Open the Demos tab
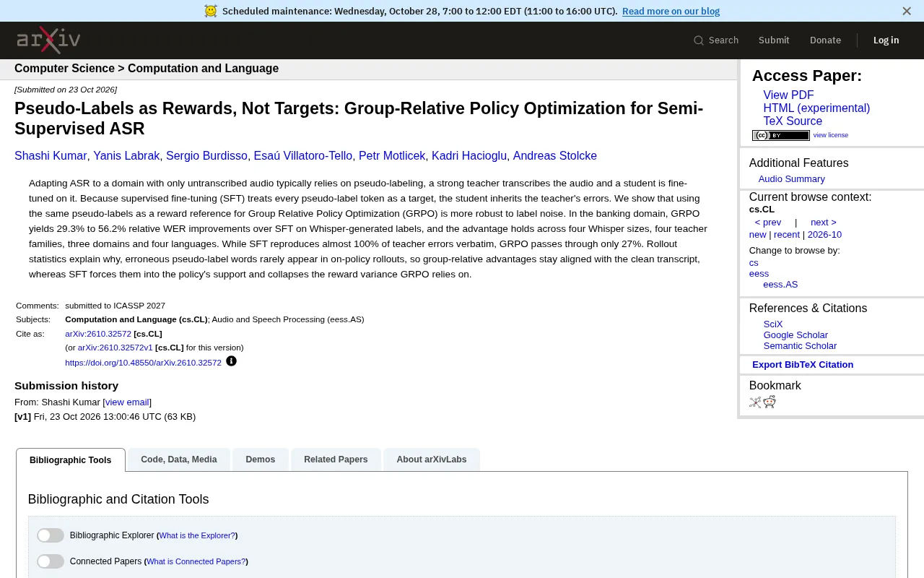Viewport: 924px width, 578px height. pos(261,460)
